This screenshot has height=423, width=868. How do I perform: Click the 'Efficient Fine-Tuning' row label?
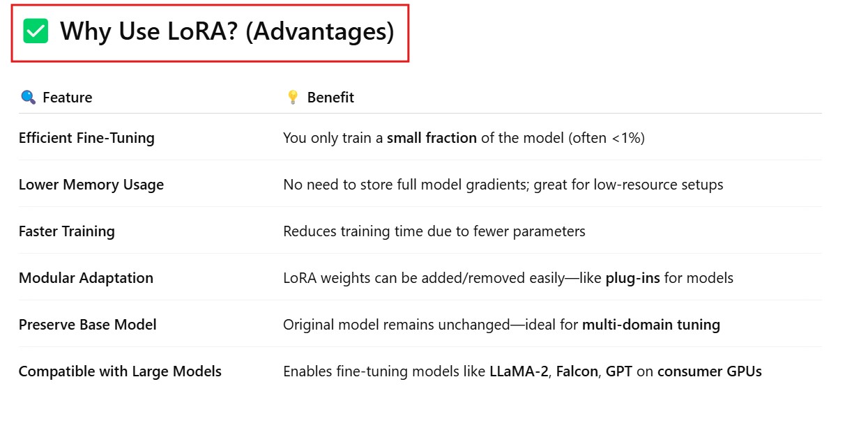(x=86, y=138)
